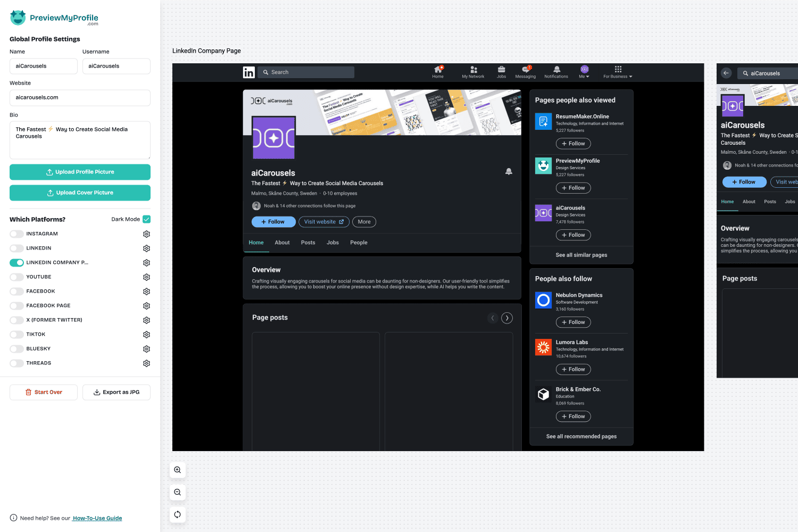
Task: Open the More menu on company page
Action: (x=364, y=222)
